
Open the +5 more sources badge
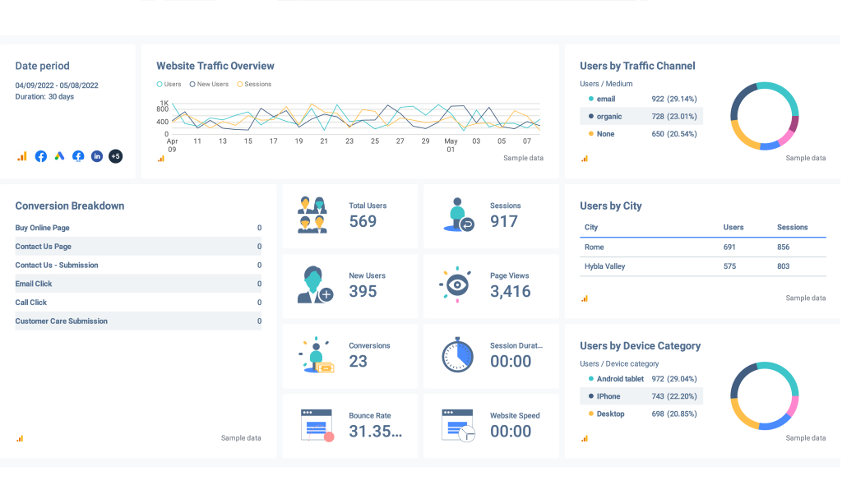point(116,156)
